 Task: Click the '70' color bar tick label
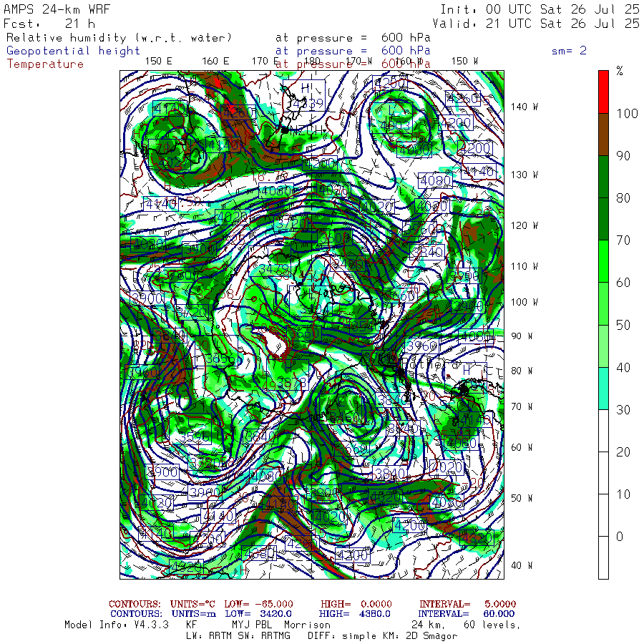623,240
